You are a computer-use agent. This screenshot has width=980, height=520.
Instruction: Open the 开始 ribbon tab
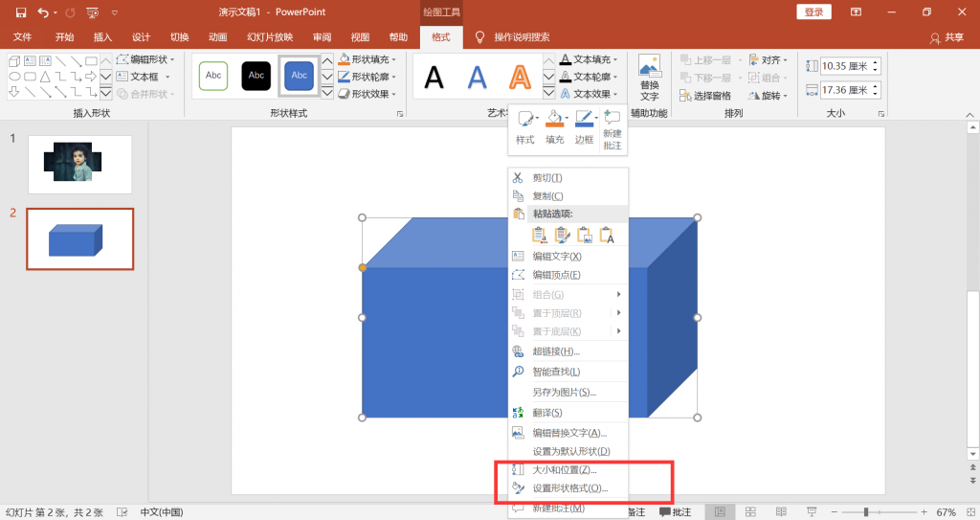(x=64, y=37)
